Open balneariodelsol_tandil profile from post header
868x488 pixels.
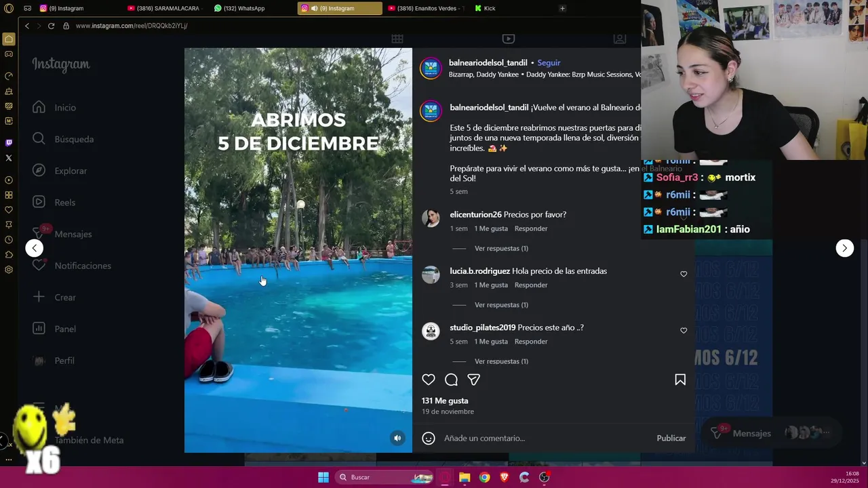pyautogui.click(x=488, y=62)
